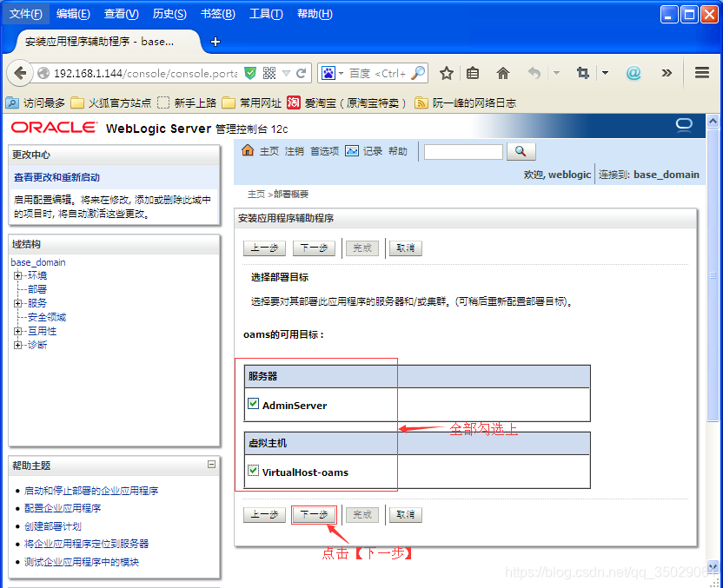Image resolution: width=723 pixels, height=588 pixels.
Task: Show bookmarks list icon in toolbar
Action: (x=473, y=73)
